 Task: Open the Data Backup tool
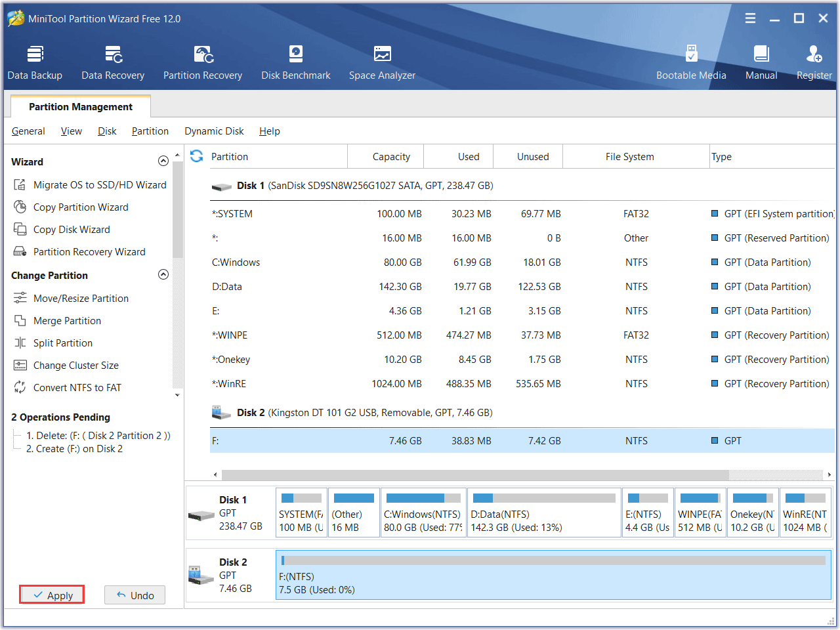(35, 63)
